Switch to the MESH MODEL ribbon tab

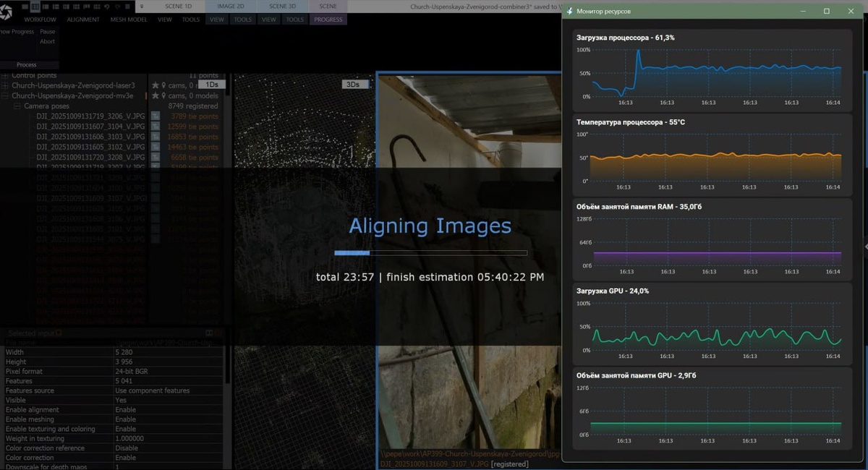(129, 20)
